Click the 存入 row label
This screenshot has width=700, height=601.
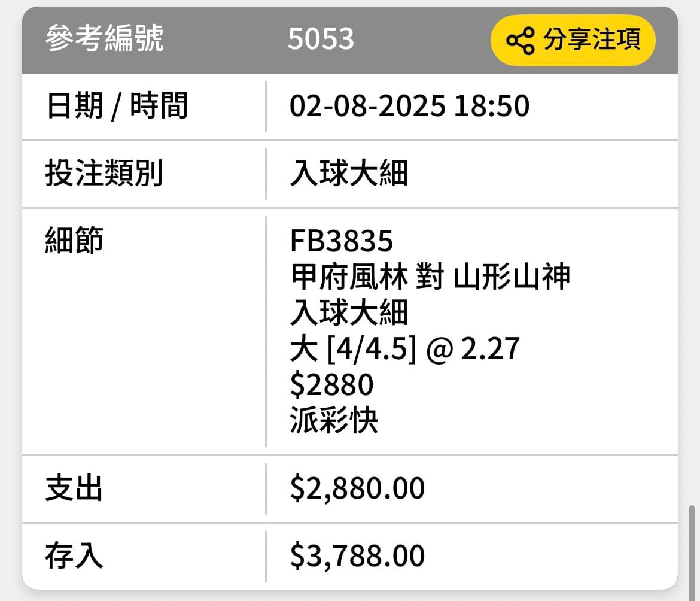[x=74, y=556]
